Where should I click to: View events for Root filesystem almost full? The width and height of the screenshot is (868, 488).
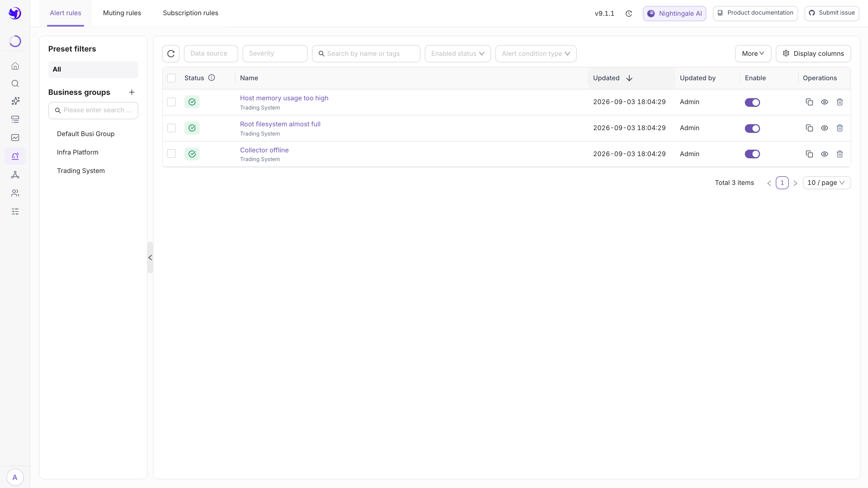tap(825, 128)
